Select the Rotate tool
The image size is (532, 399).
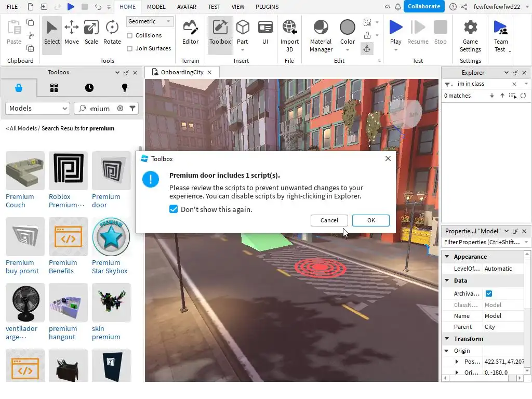click(x=112, y=33)
